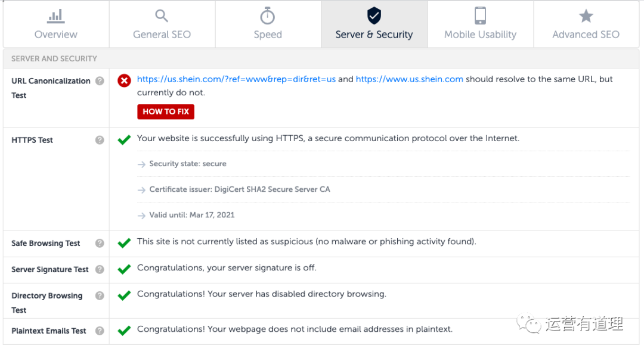Click help icon next to Server Signature Test

(100, 269)
